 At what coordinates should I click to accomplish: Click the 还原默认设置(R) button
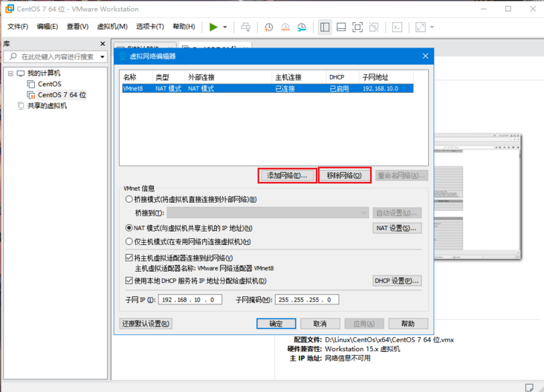pos(146,324)
